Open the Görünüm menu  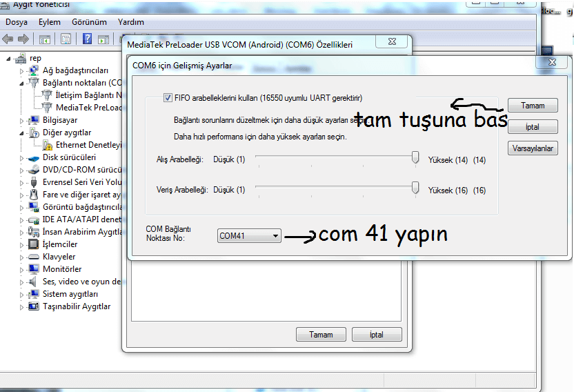(89, 22)
